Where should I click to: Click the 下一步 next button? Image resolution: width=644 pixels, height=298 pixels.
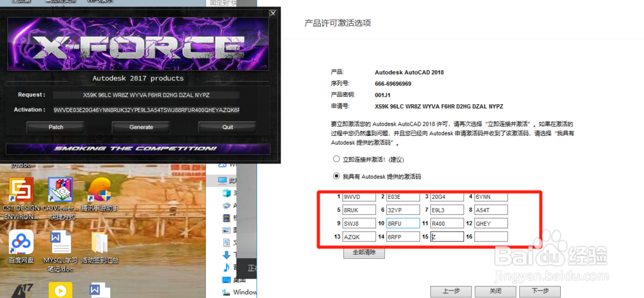[540, 291]
